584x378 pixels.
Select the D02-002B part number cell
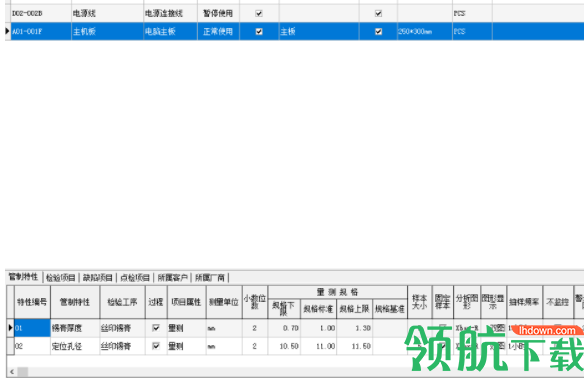coord(41,13)
